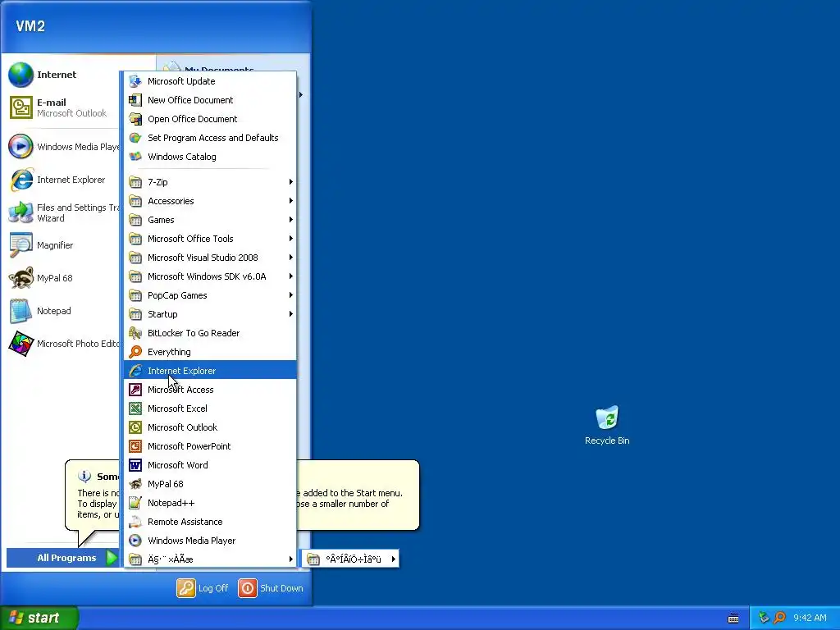The width and height of the screenshot is (840, 630).
Task: Open Windows Media Player in left pane
Action: [x=62, y=147]
